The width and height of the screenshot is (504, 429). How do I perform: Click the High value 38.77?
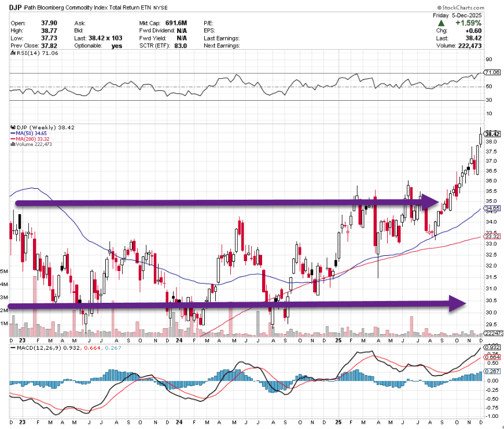coord(49,31)
